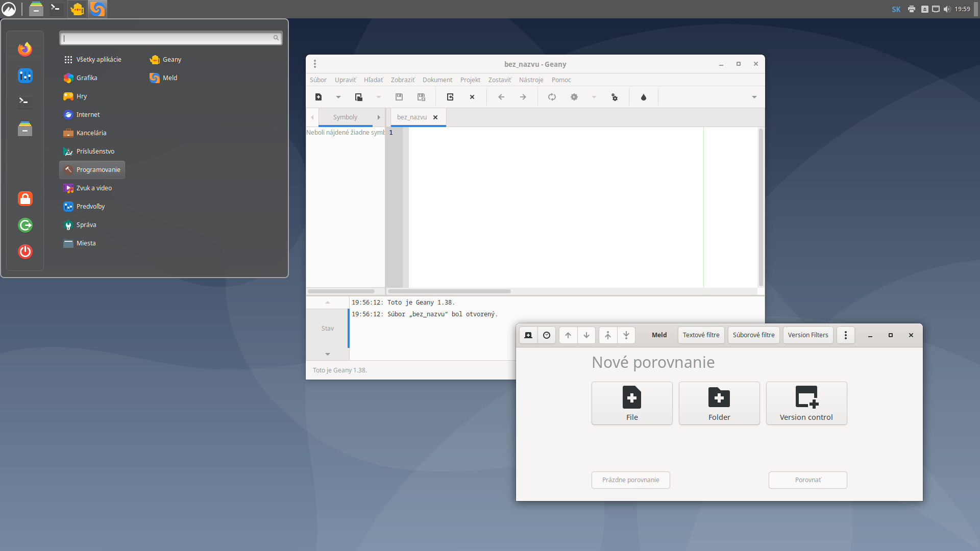The height and width of the screenshot is (551, 980).
Task: Select the Internet category
Action: point(82,115)
